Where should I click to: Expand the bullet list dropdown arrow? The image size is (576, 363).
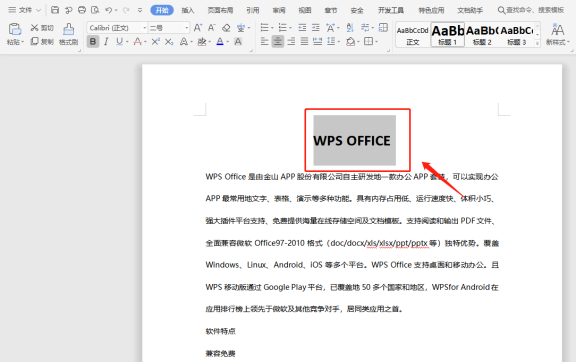click(x=272, y=28)
